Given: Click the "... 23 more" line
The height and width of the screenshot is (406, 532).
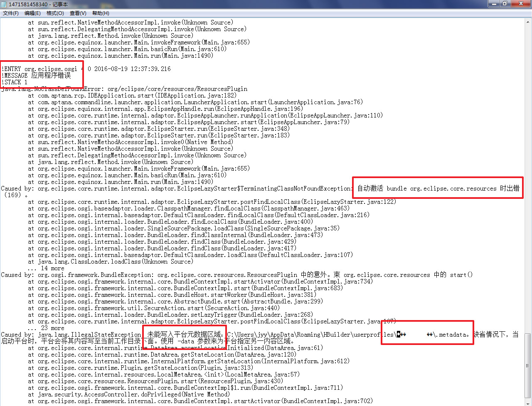Looking at the screenshot, I should (x=46, y=328).
